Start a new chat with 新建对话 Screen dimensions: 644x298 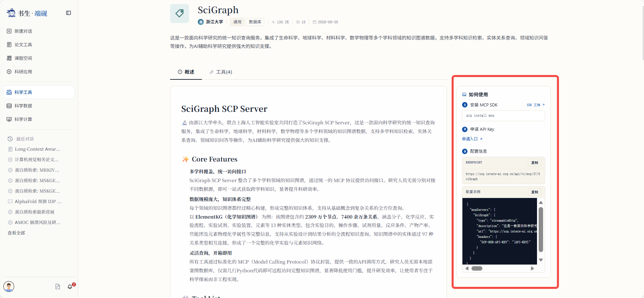[39, 31]
